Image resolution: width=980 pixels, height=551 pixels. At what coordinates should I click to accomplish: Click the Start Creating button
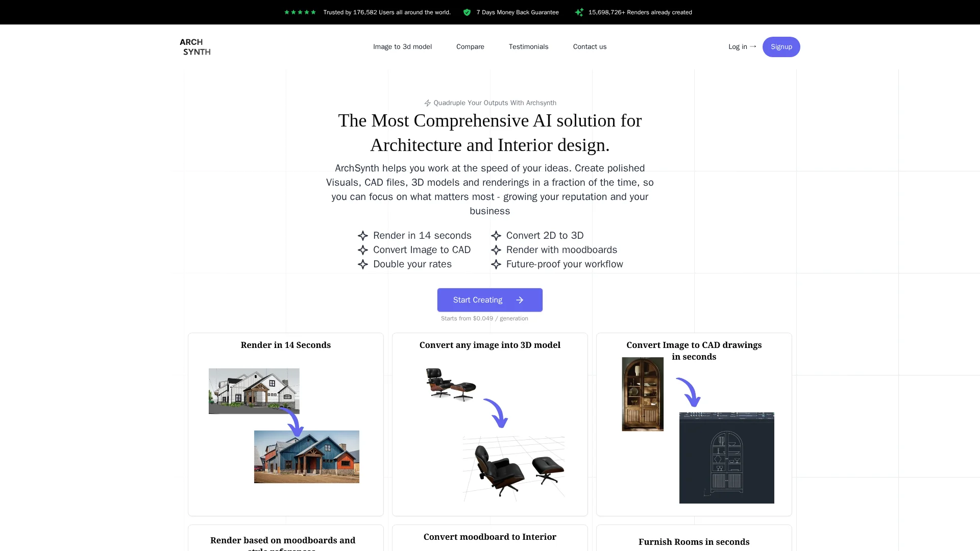click(x=490, y=300)
